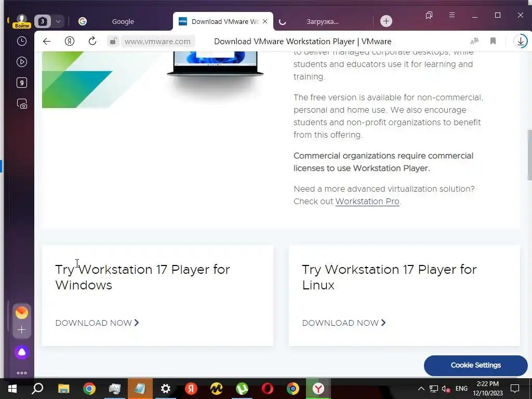532x399 pixels.
Task: Open the downloads panel arrow icon
Action: [521, 42]
